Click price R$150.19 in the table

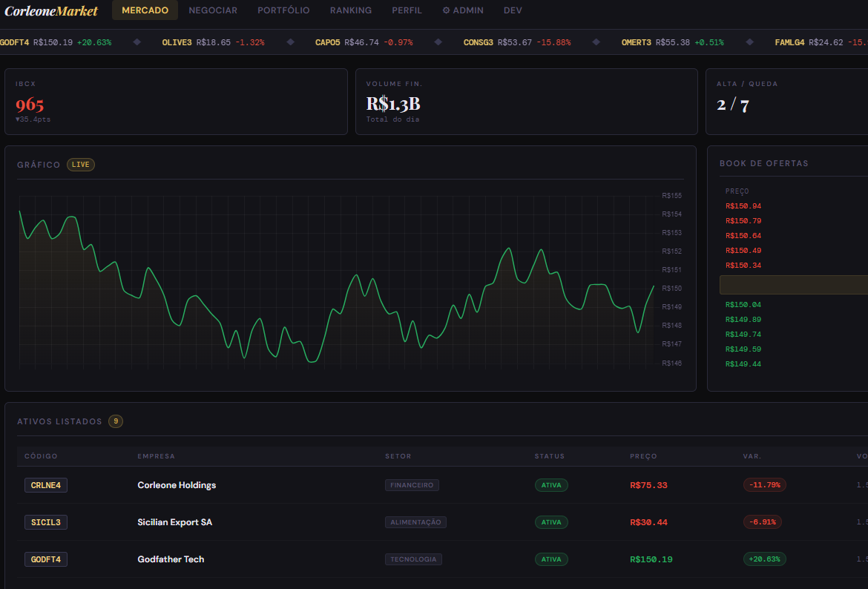click(651, 559)
